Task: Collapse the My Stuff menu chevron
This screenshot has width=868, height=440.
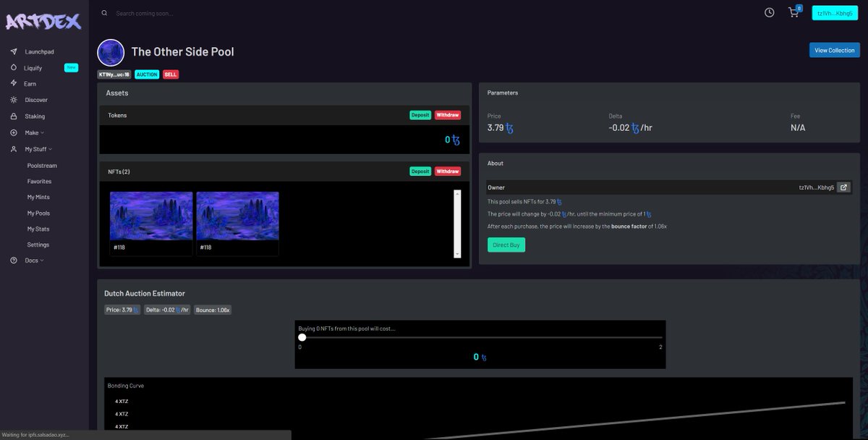Action: (50, 149)
